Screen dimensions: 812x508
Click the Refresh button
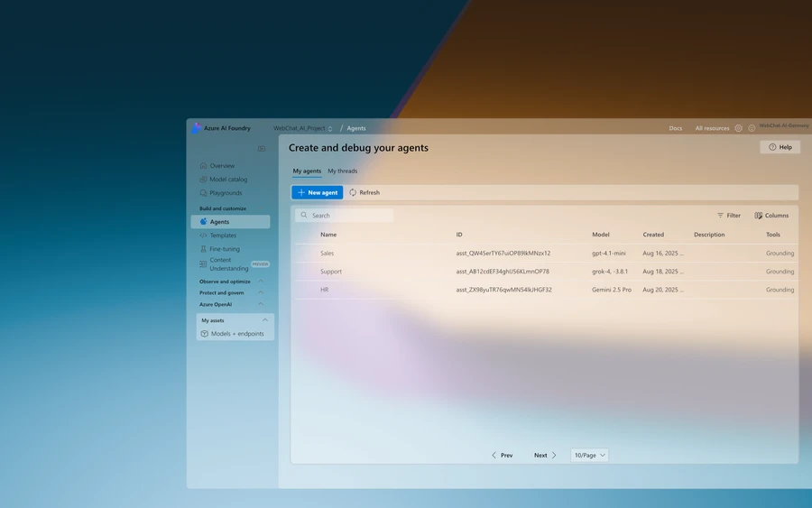pos(364,192)
